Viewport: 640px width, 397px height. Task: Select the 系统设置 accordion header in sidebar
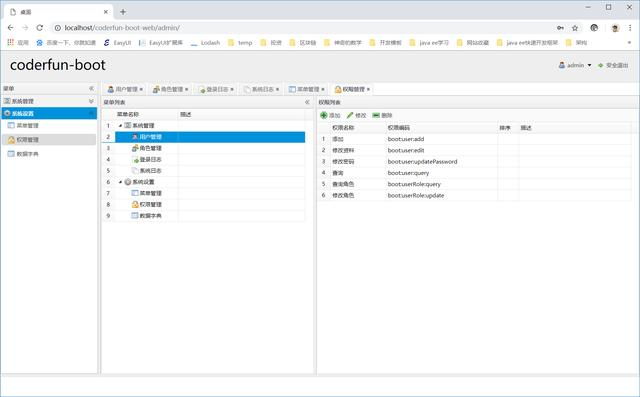[x=49, y=113]
